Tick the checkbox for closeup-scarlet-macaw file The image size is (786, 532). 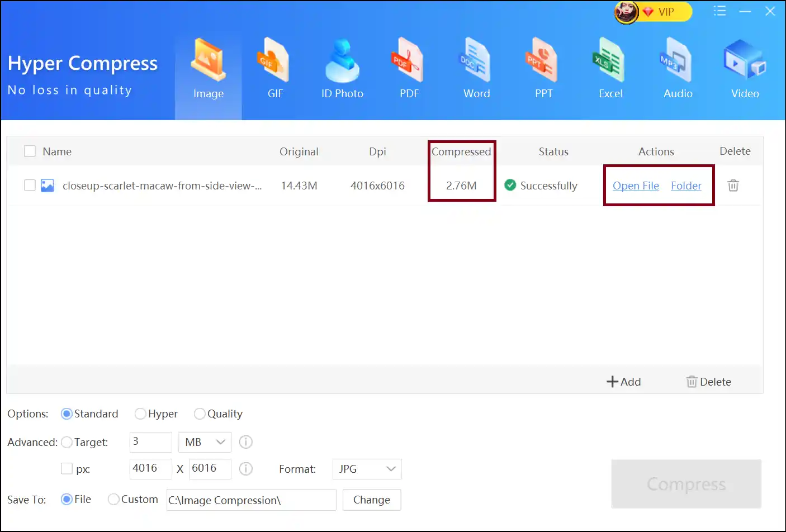coord(30,185)
